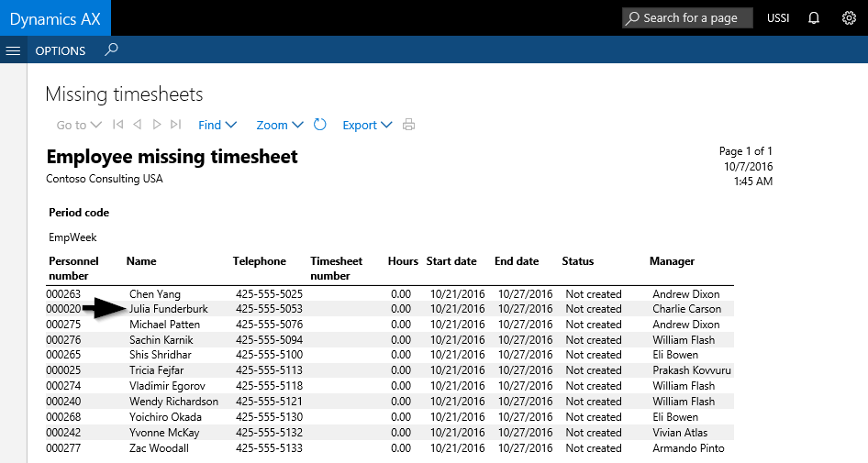Click in the Search for a page field
Screen dimensions: 868x463
pyautogui.click(x=688, y=17)
